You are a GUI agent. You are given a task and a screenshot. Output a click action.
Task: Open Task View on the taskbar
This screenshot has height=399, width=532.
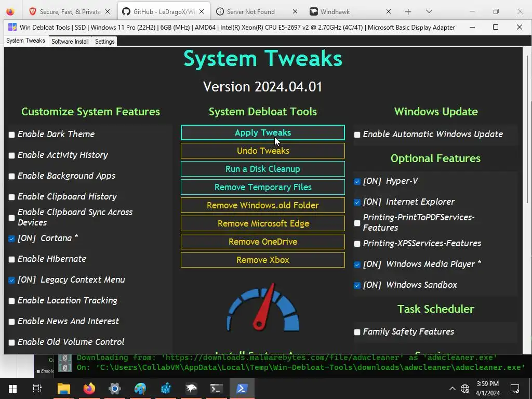coord(37,389)
